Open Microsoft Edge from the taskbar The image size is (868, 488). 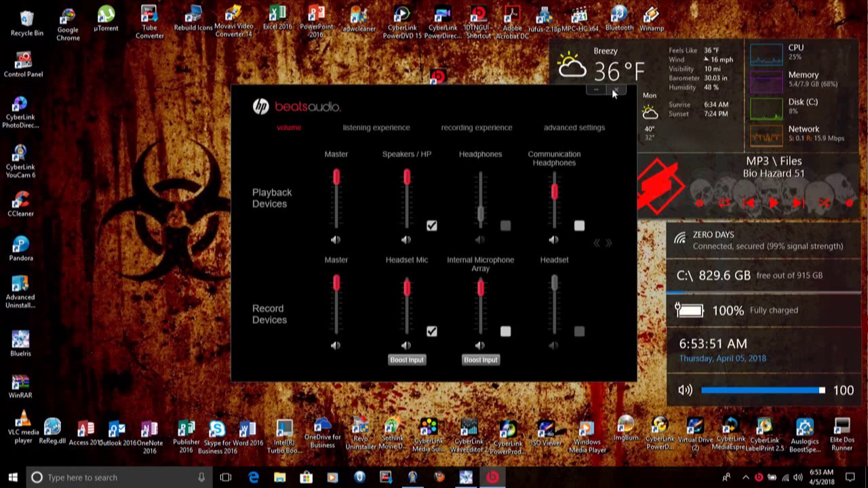click(x=254, y=477)
